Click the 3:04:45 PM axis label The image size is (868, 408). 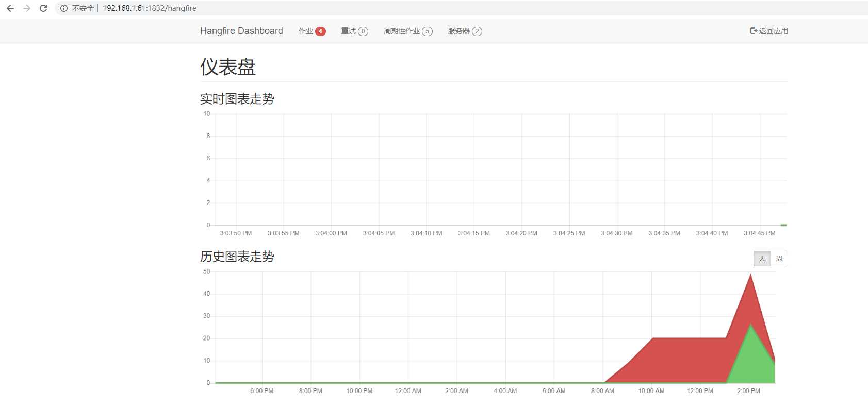point(759,233)
